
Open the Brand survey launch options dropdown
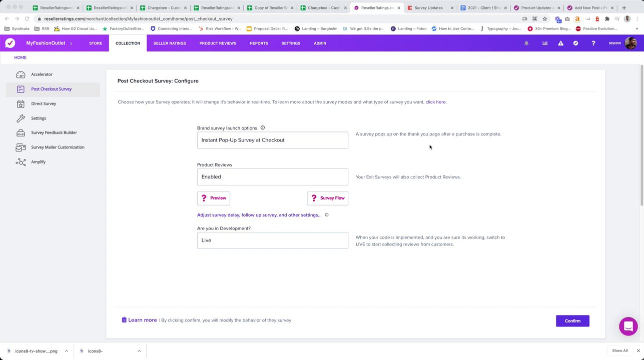pyautogui.click(x=272, y=140)
